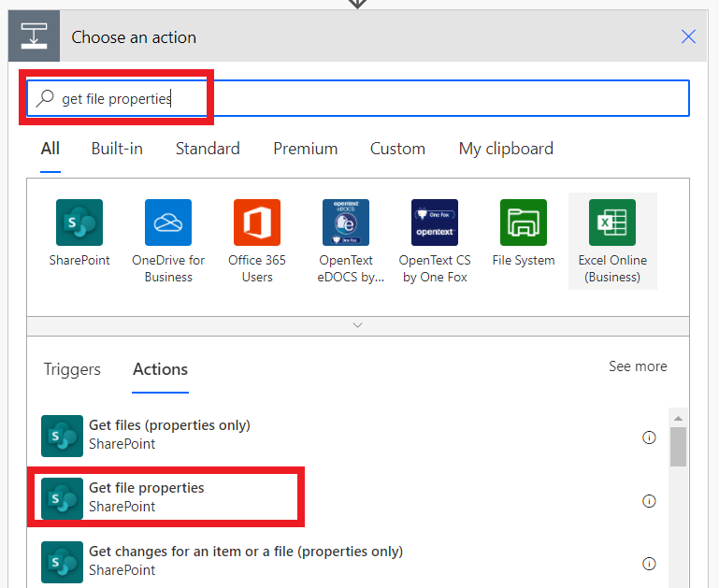Close the Choose an action panel
719x588 pixels.
coord(689,37)
